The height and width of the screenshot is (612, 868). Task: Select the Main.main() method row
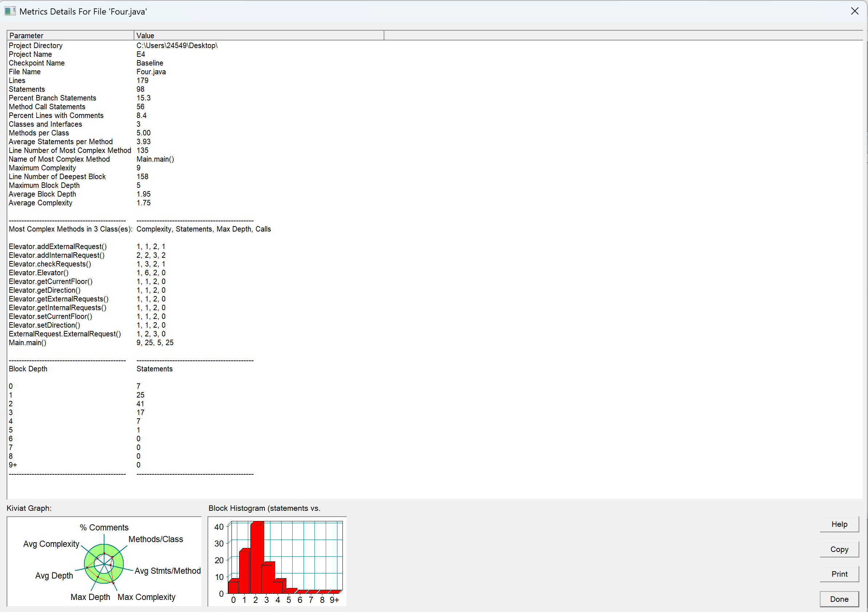click(x=28, y=343)
